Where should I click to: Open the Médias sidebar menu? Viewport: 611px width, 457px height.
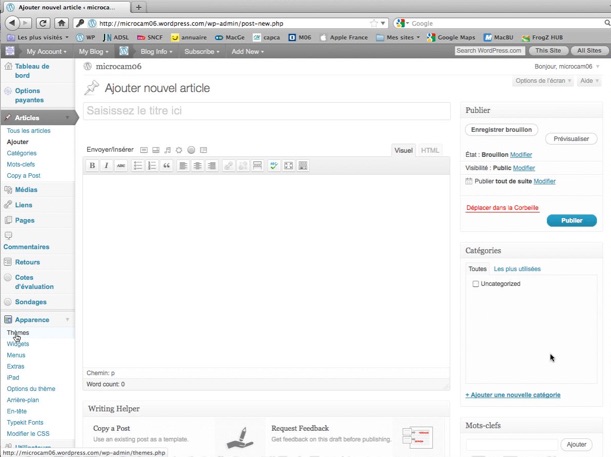pos(26,190)
